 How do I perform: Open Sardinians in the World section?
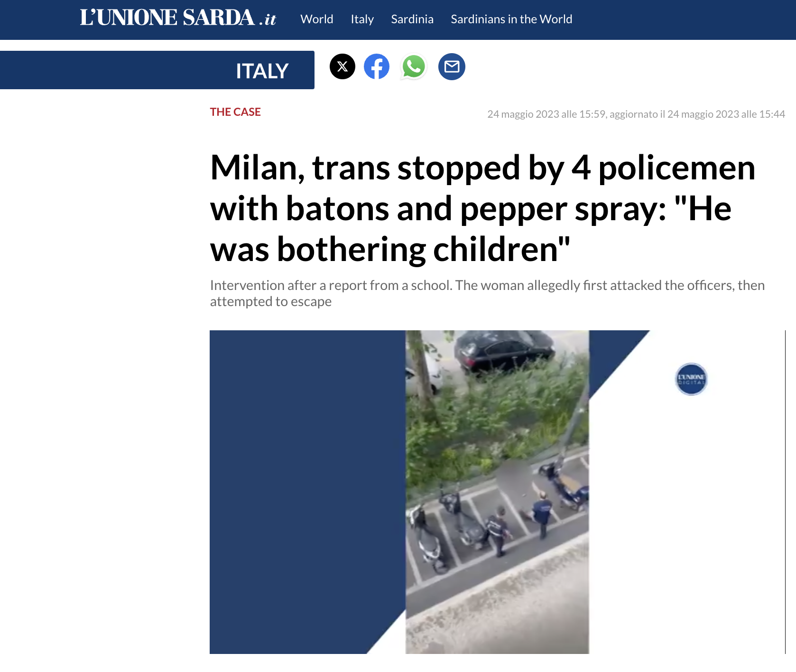pos(511,19)
